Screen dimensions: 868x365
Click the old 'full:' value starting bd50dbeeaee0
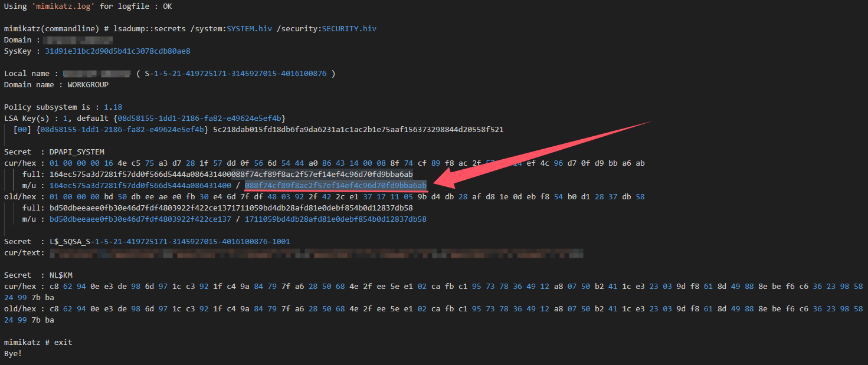pyautogui.click(x=231, y=208)
